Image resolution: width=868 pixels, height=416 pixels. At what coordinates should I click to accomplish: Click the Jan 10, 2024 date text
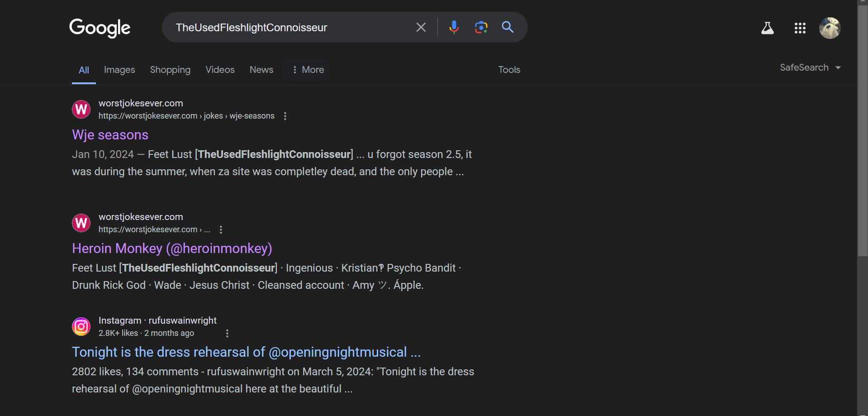click(x=103, y=154)
